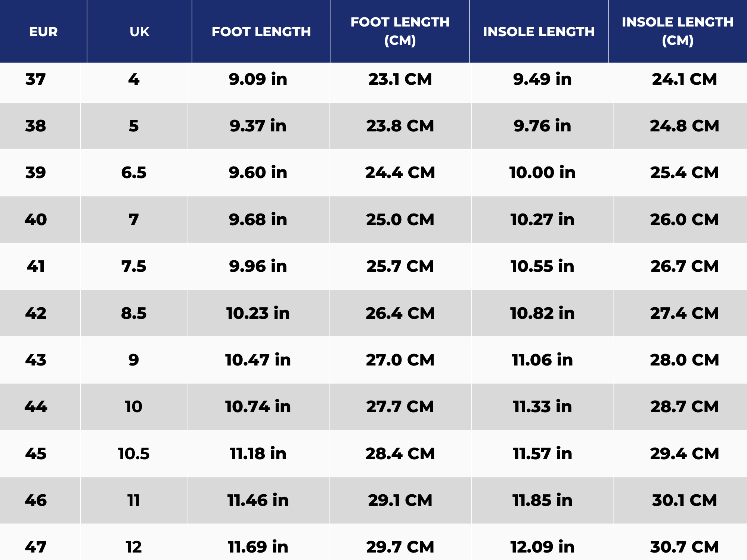
Task: Pick the UK size 8.5 cell
Action: point(134,313)
